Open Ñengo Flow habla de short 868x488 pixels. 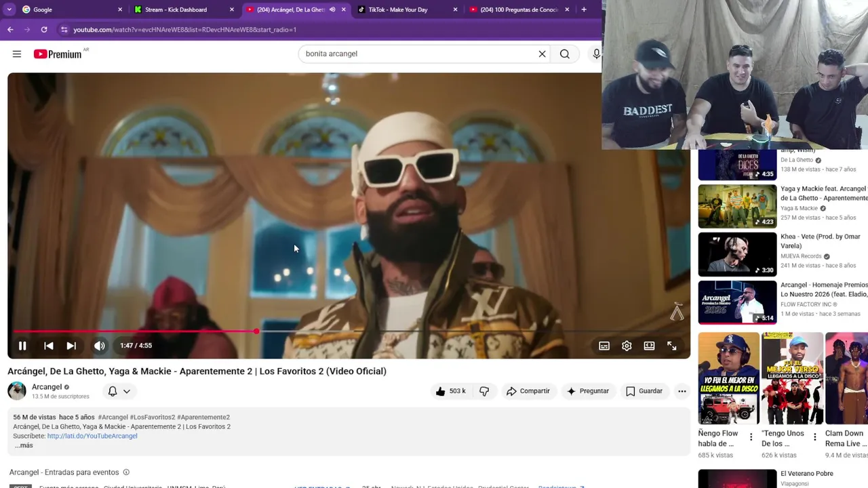pyautogui.click(x=728, y=378)
